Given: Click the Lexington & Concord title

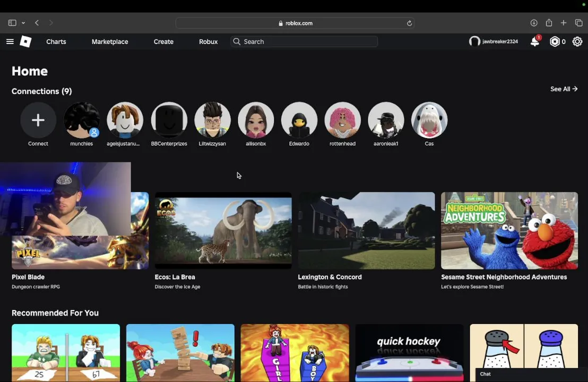Looking at the screenshot, I should (x=330, y=277).
